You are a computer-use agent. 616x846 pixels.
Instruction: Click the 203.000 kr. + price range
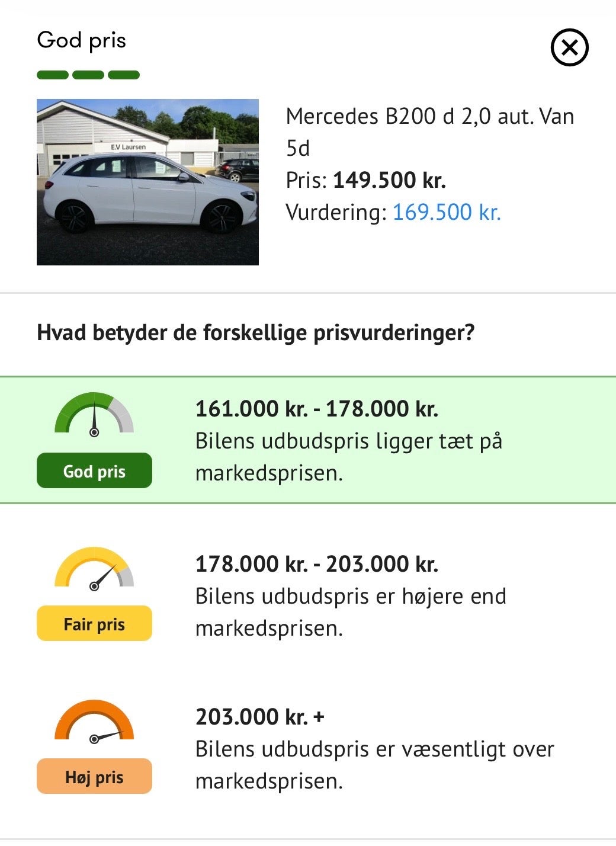coord(260,717)
